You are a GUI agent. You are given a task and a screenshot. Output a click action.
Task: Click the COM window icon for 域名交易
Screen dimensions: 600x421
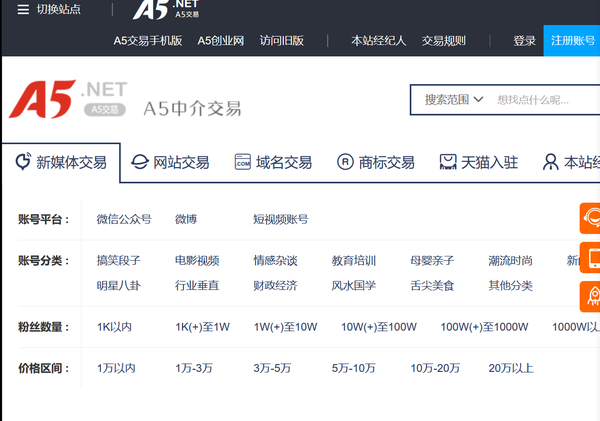[x=243, y=162]
